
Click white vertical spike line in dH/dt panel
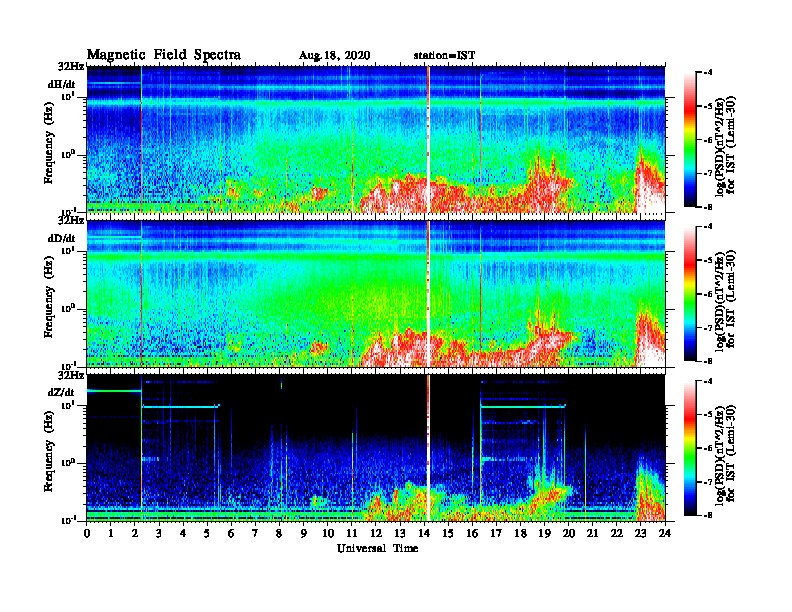click(428, 139)
